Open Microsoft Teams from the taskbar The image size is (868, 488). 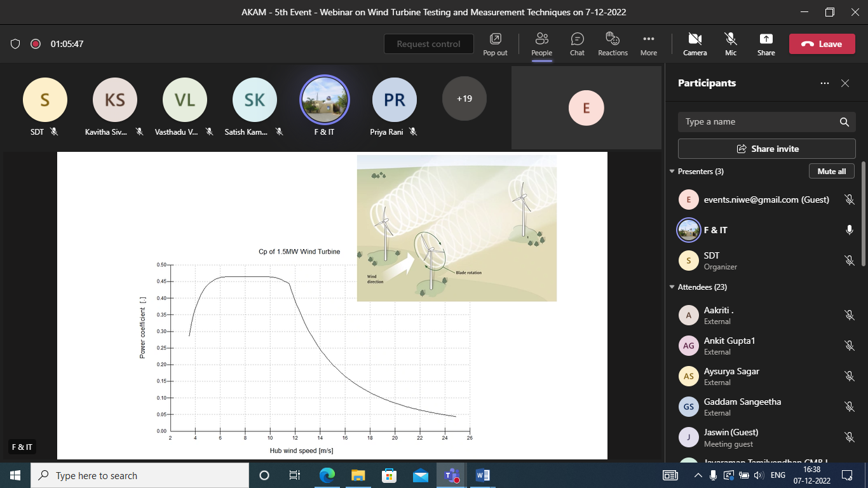(452, 475)
